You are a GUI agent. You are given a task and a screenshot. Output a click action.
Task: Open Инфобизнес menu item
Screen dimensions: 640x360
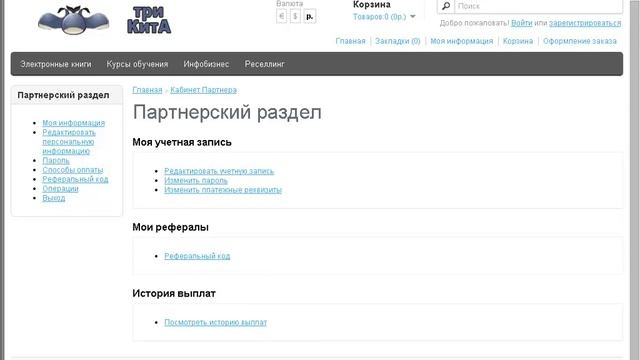pyautogui.click(x=206, y=64)
